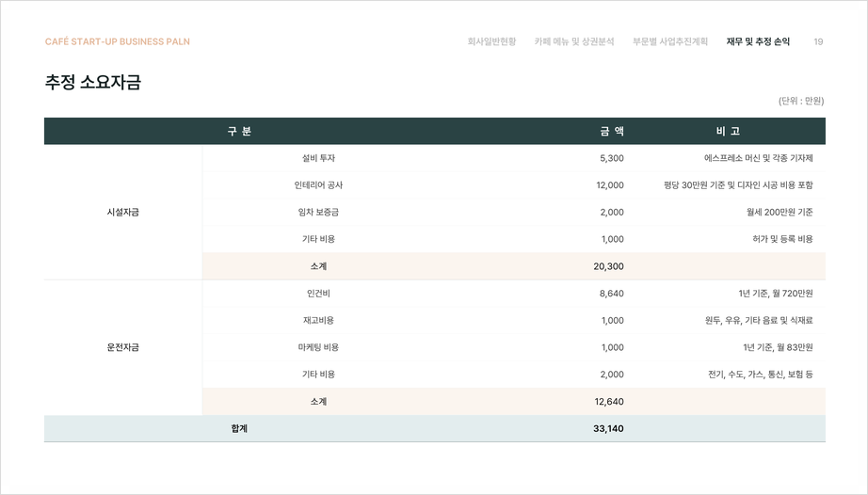868x495 pixels.
Task: Select the 재무 및 추정 손익 tab
Action: coord(758,41)
